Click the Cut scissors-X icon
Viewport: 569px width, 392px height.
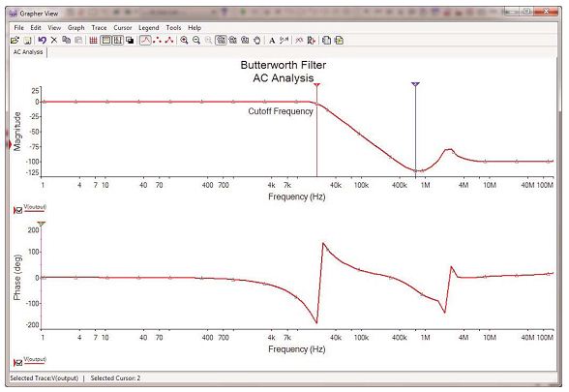click(x=54, y=41)
